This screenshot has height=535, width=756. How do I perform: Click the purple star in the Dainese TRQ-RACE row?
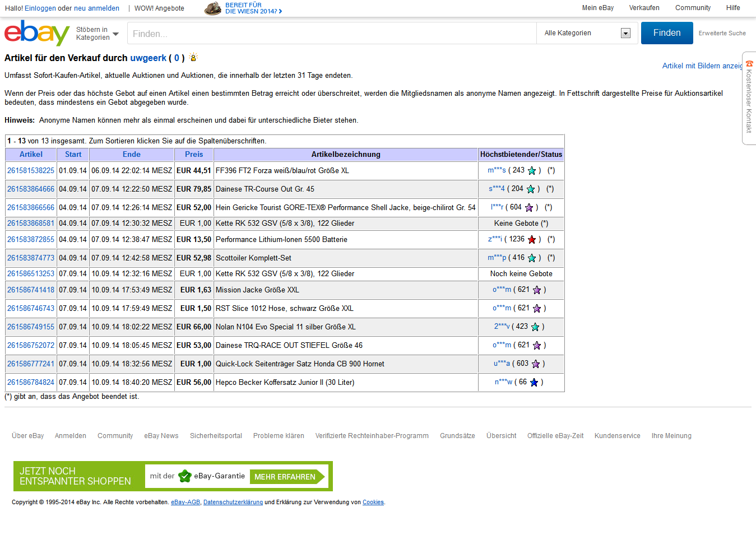pyautogui.click(x=537, y=346)
